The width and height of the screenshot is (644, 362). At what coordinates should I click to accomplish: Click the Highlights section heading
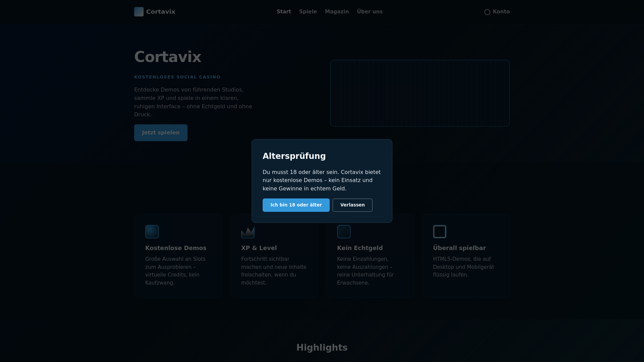[322, 348]
